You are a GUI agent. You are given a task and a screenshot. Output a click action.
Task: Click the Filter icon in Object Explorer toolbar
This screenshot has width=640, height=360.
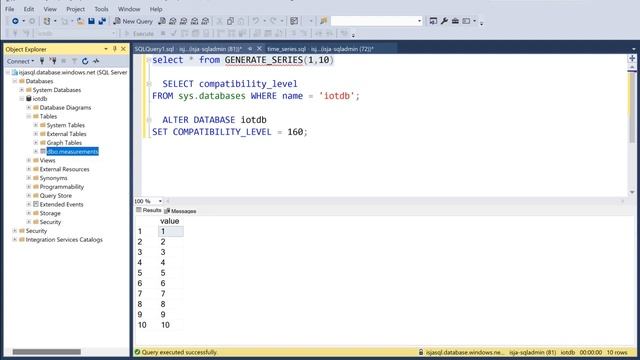coord(74,61)
